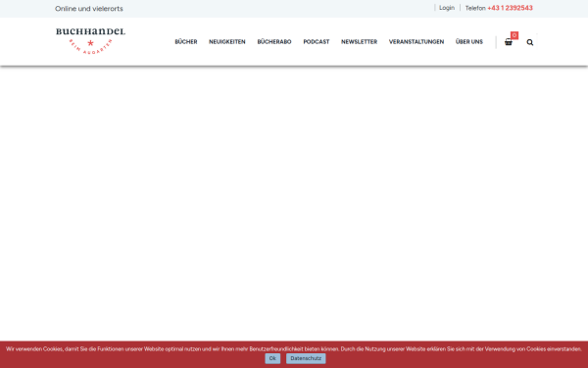Screen dimensions: 588x368
Task: Click the search magnifier icon
Action: click(529, 42)
